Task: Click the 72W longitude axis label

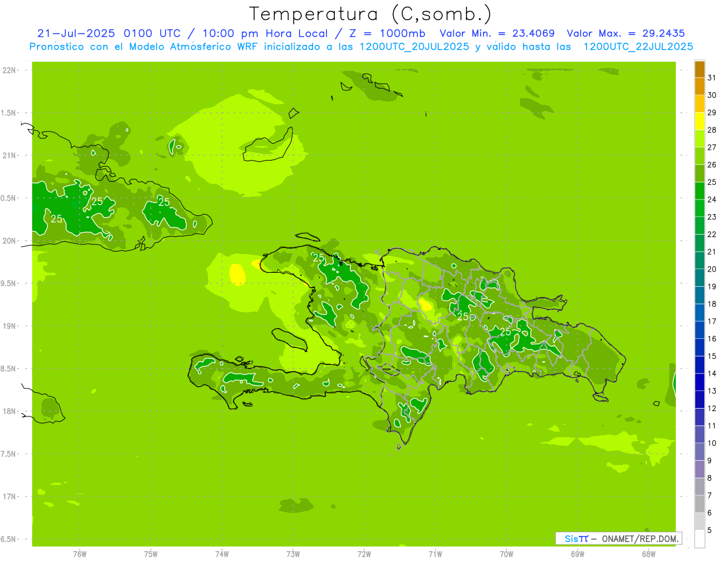Action: pyautogui.click(x=364, y=554)
